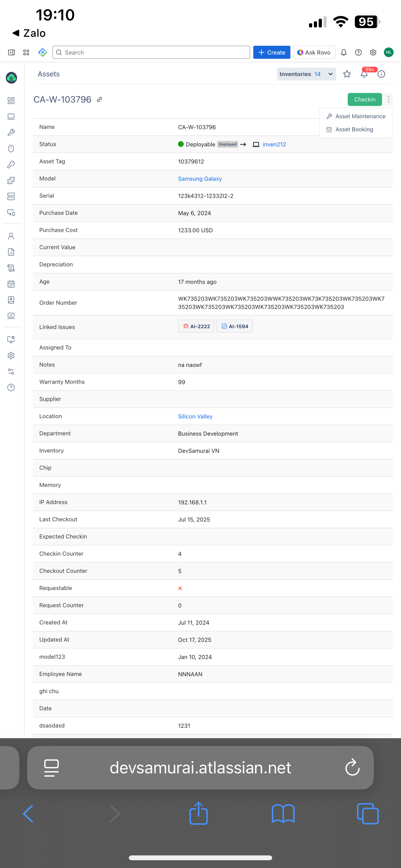Image resolution: width=401 pixels, height=868 pixels.
Task: Star this asset as favorite
Action: pyautogui.click(x=347, y=74)
